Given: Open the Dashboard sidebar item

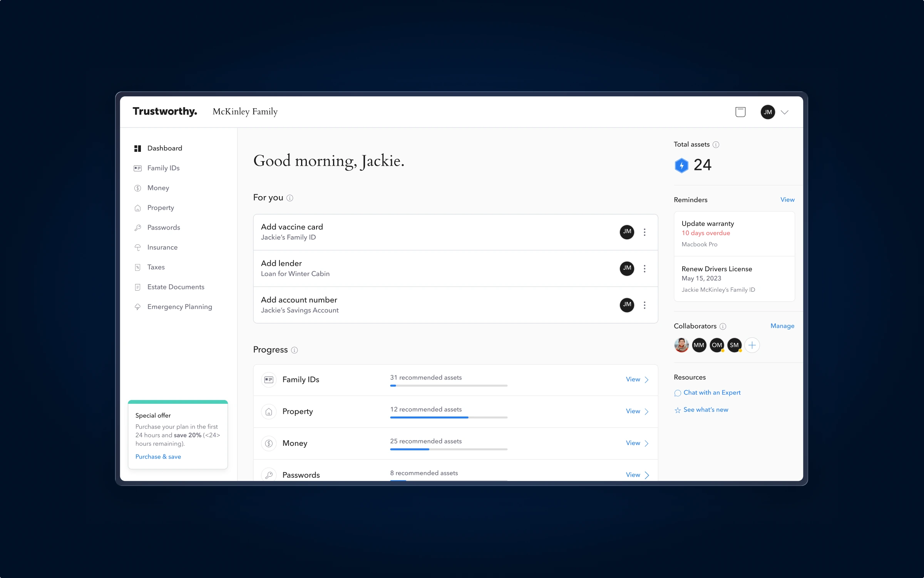Looking at the screenshot, I should tap(158, 148).
